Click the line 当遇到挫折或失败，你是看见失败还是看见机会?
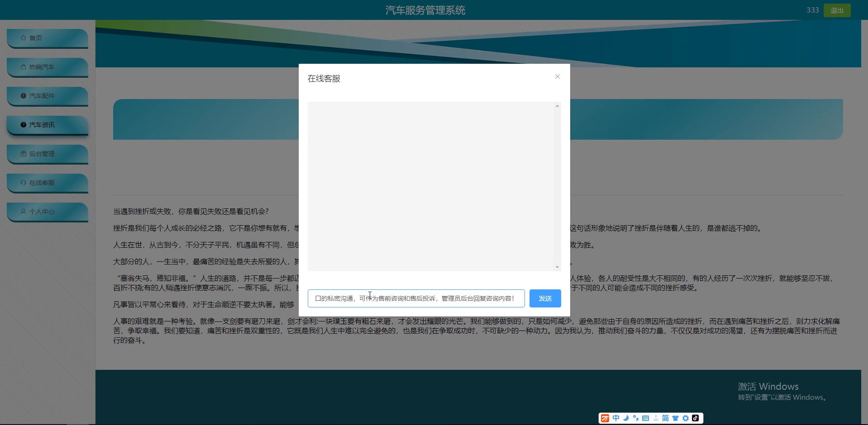Screen dimensions: 868x425 tap(191, 211)
